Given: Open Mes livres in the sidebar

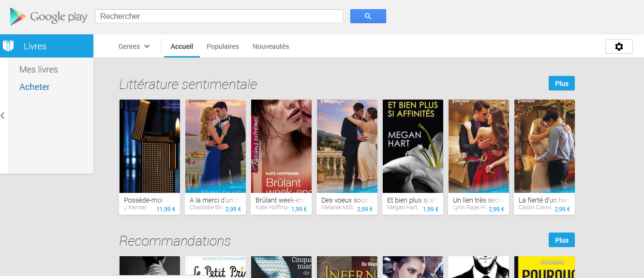Looking at the screenshot, I should click(x=39, y=70).
